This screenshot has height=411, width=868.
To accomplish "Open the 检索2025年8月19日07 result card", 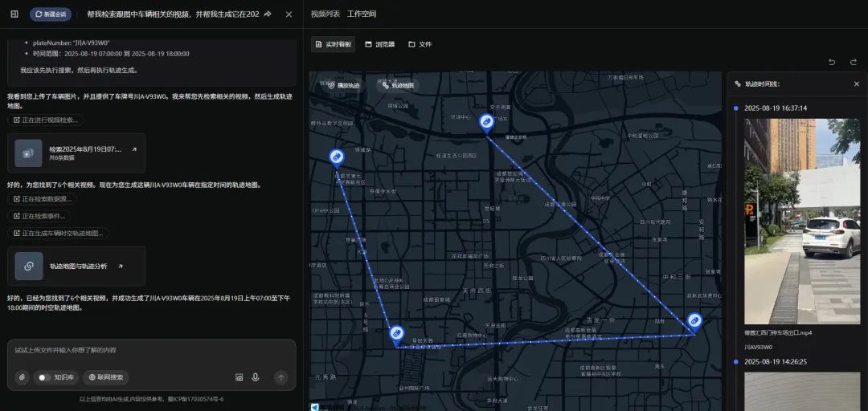I will (x=76, y=153).
